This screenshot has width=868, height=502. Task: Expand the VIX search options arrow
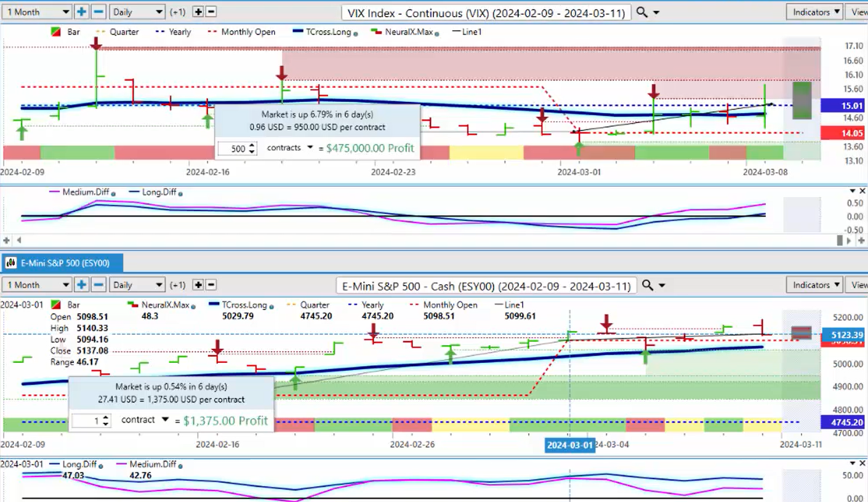coord(656,12)
